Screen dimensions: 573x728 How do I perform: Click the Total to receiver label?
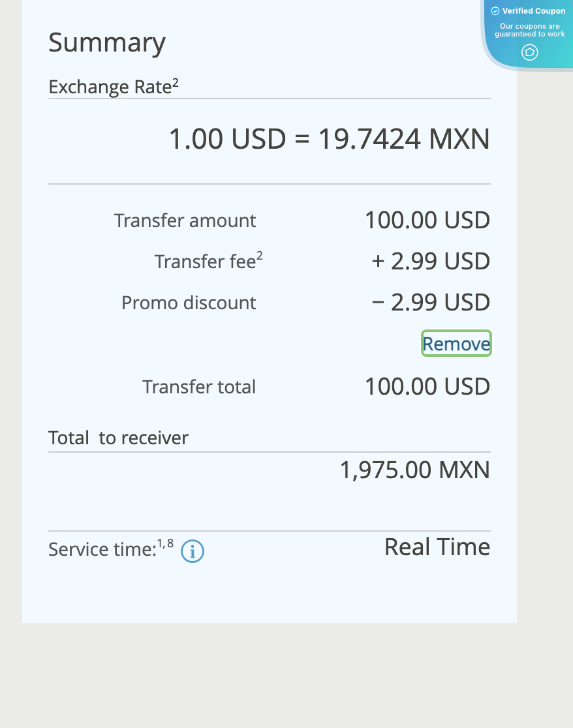118,438
